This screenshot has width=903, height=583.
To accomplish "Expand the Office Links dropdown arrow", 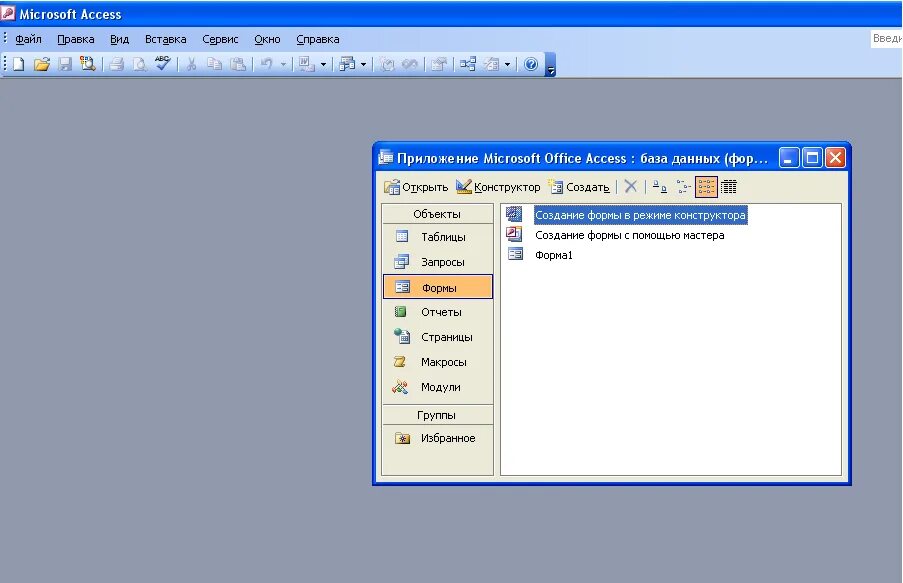I will [323, 64].
